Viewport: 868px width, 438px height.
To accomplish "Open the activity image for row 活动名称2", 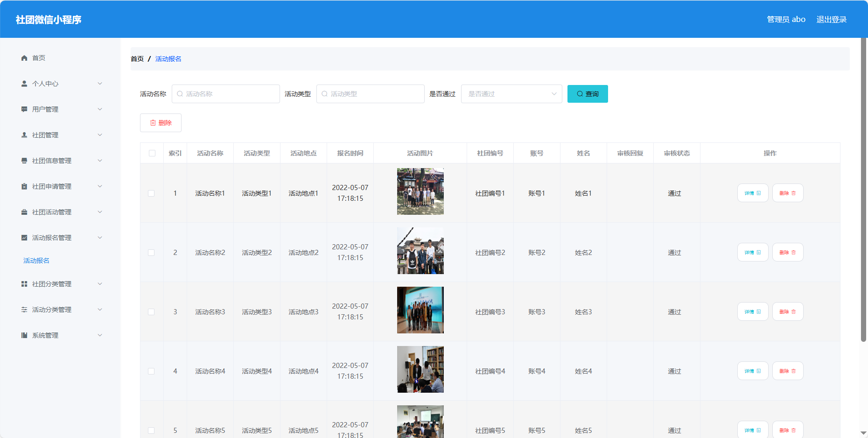I will pyautogui.click(x=420, y=251).
